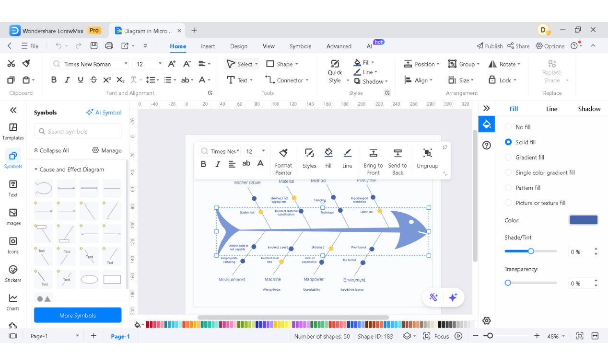Apply Superscript formatting
This screenshot has height=364, width=608.
[x=107, y=80]
